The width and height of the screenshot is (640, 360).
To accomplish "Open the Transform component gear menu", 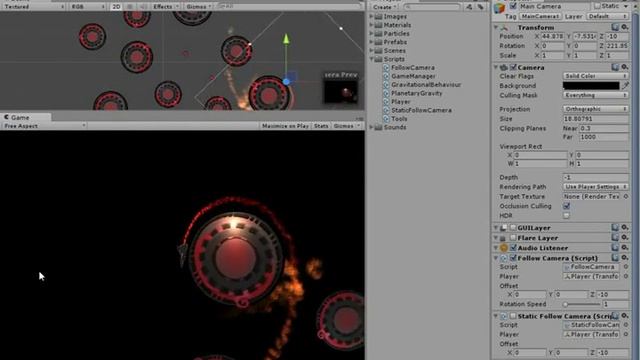I will [624, 27].
